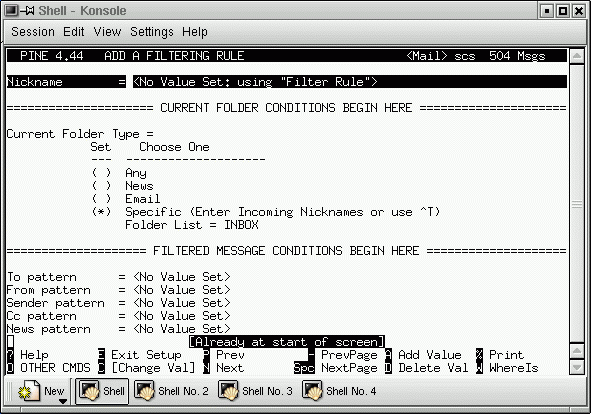The height and width of the screenshot is (414, 591).
Task: Switch to Shell No. 4 tab
Action: tap(339, 391)
